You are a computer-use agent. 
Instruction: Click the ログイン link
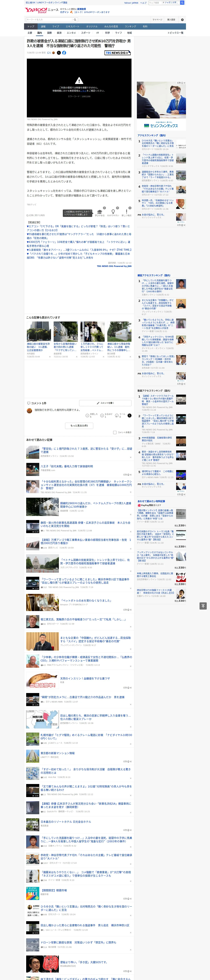coord(64,12)
